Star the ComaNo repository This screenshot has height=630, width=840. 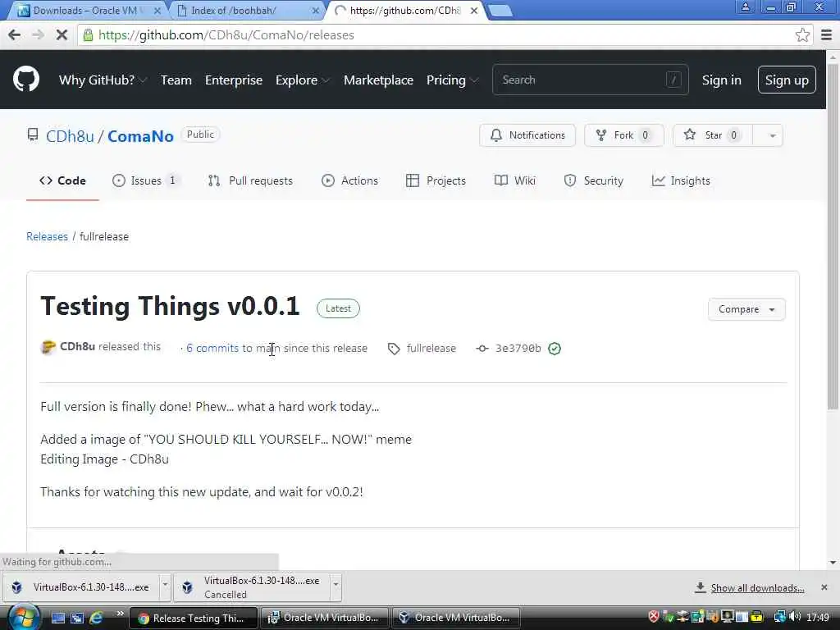pos(713,135)
